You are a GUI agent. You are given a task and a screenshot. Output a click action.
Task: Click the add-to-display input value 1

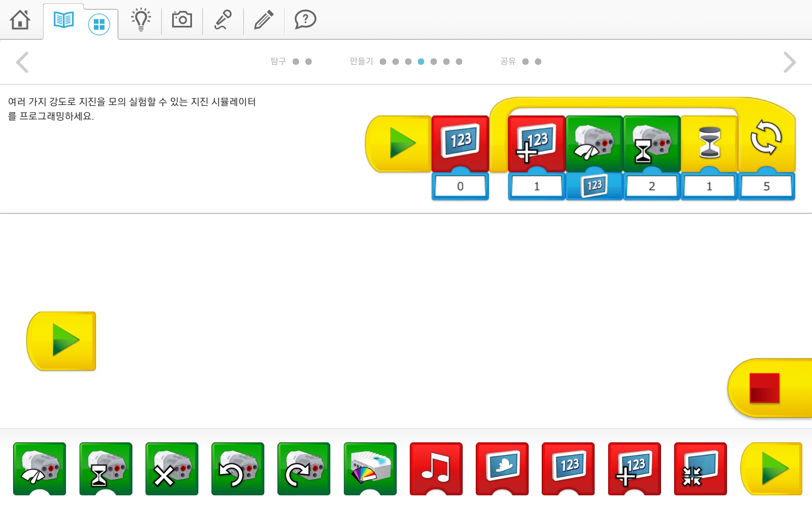(537, 186)
